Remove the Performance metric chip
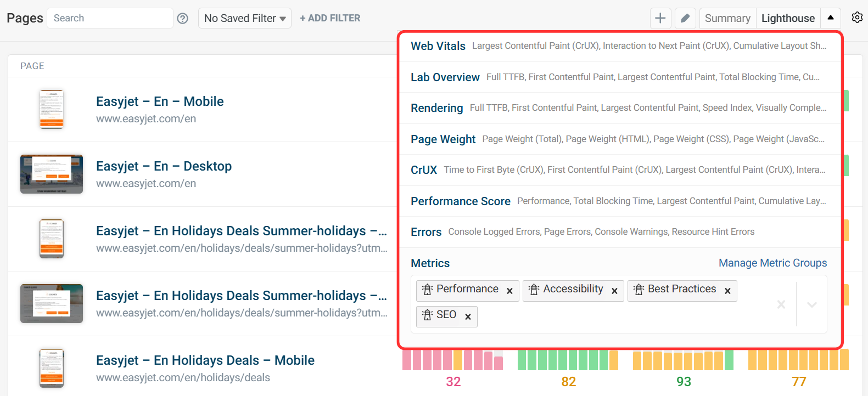The height and width of the screenshot is (396, 868). point(509,291)
